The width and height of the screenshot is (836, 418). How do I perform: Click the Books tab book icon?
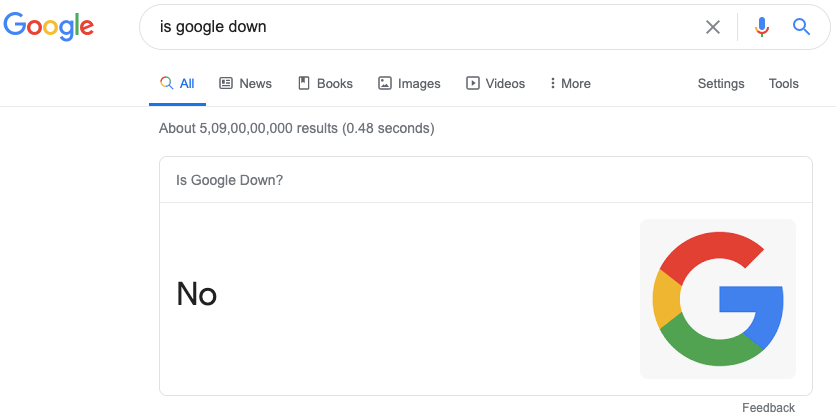tap(304, 84)
